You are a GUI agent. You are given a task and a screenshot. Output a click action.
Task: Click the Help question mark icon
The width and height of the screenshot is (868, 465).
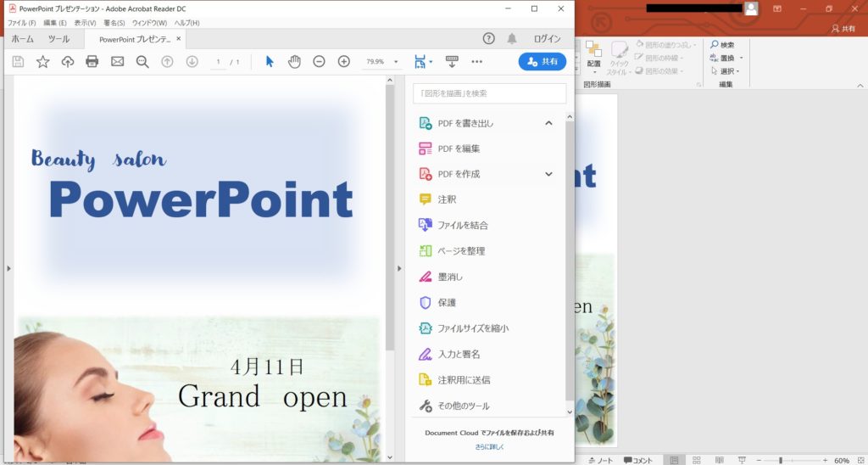click(488, 38)
